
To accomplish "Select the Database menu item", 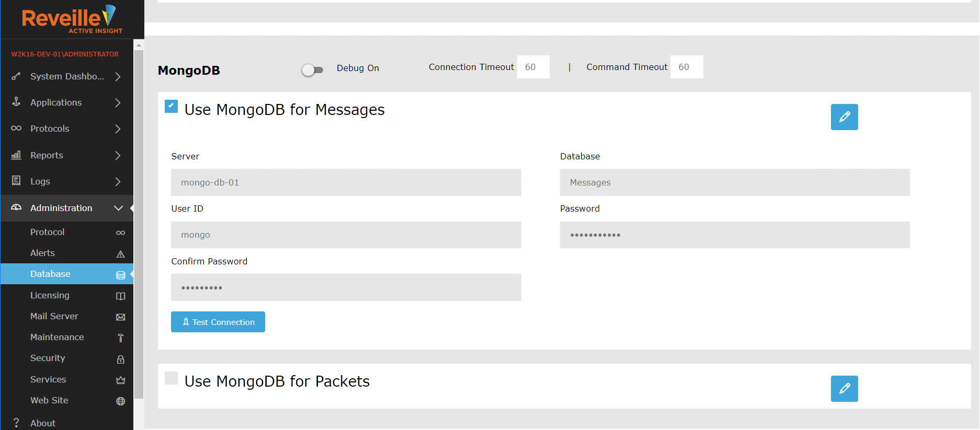I will click(67, 274).
